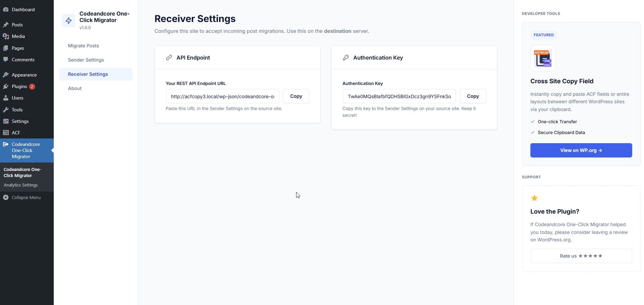Image resolution: width=644 pixels, height=305 pixels.
Task: Click the Cross Site Copy Field title
Action: click(562, 81)
